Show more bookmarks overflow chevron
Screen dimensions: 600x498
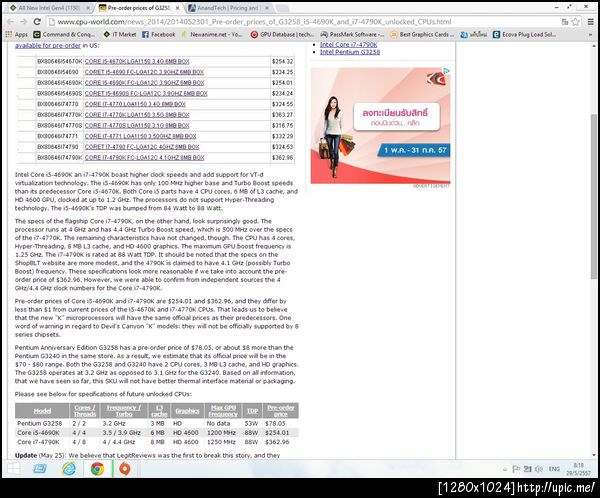pos(590,34)
